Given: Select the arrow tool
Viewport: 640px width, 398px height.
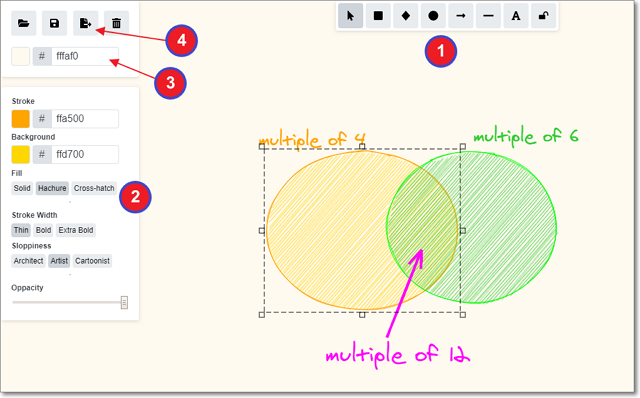Looking at the screenshot, I should click(x=461, y=16).
